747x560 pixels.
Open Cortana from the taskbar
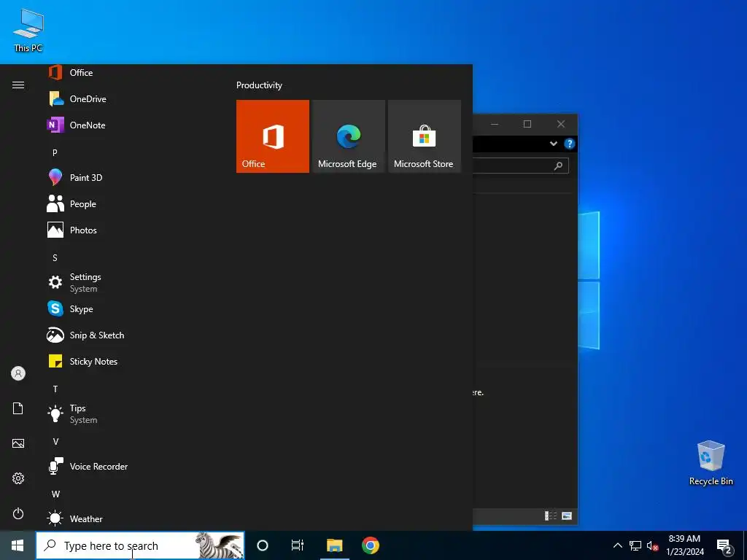[x=263, y=545]
